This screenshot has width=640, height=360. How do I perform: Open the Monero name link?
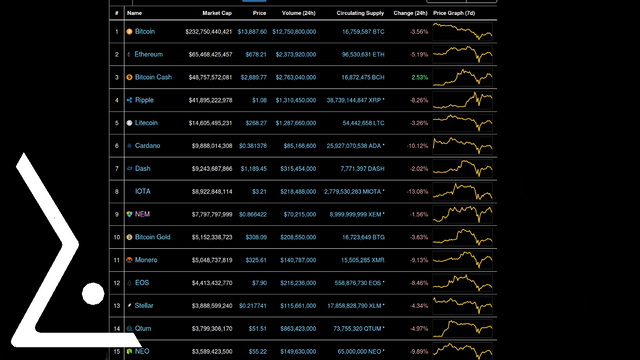(146, 260)
